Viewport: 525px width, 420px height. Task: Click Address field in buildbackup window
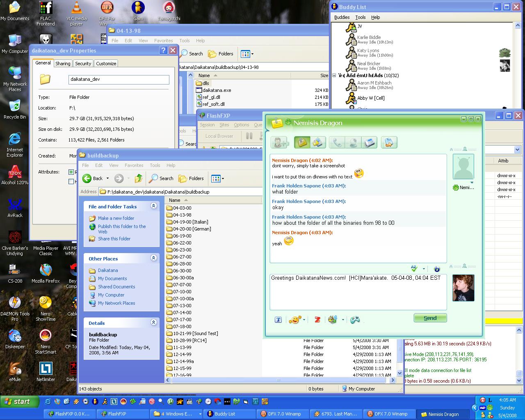[180, 192]
